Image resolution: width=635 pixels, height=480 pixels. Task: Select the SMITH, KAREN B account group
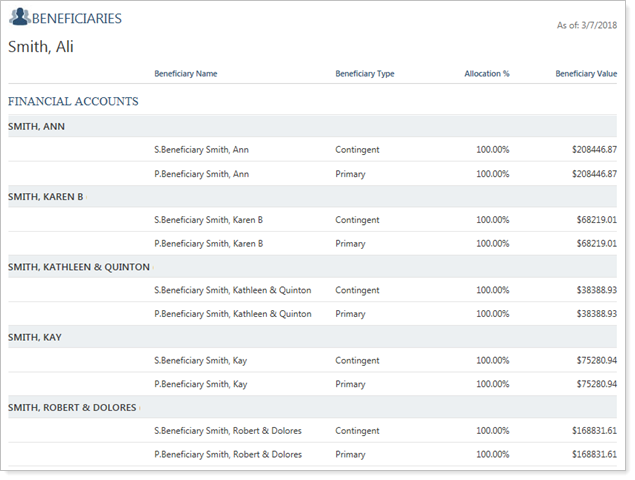pyautogui.click(x=45, y=197)
